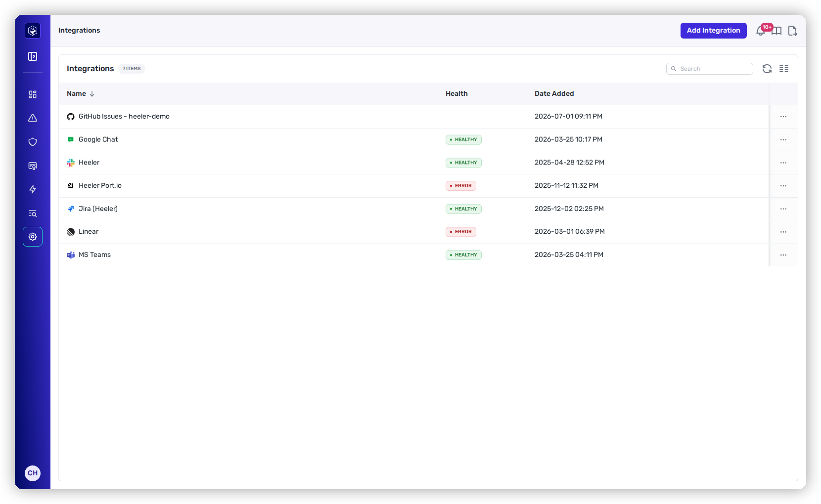Open row actions menu for MS Teams

783,255
